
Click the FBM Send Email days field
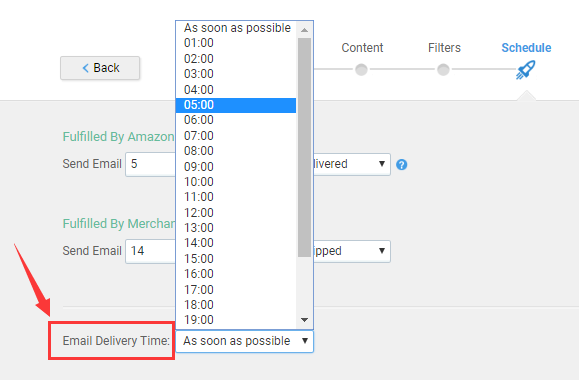coord(150,251)
